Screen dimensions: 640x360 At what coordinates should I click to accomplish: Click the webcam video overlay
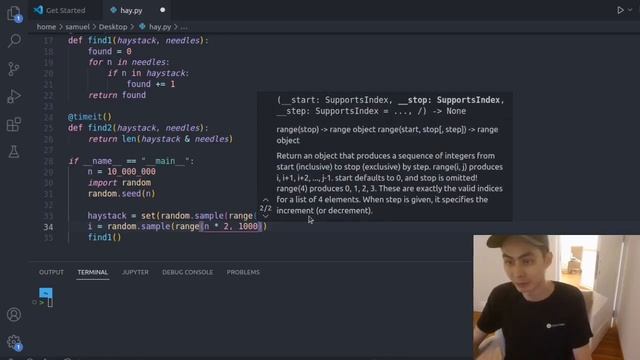(x=556, y=297)
